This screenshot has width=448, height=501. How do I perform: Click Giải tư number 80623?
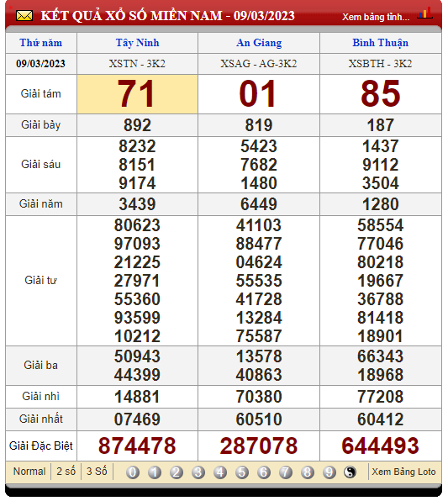tap(137, 225)
